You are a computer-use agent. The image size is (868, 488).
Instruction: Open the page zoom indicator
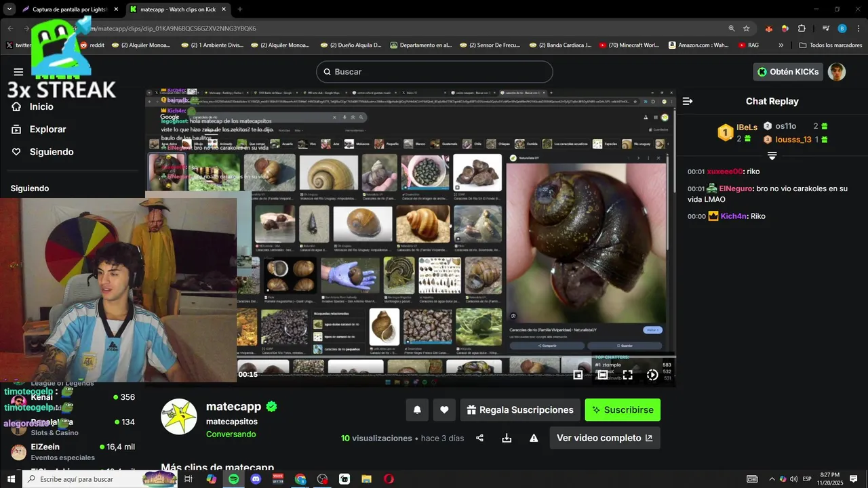pos(732,28)
